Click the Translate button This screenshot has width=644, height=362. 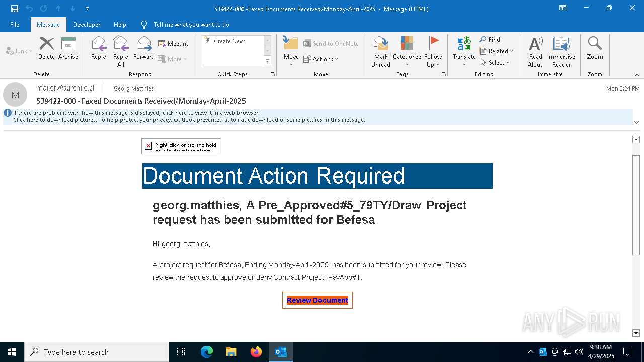[x=464, y=51]
